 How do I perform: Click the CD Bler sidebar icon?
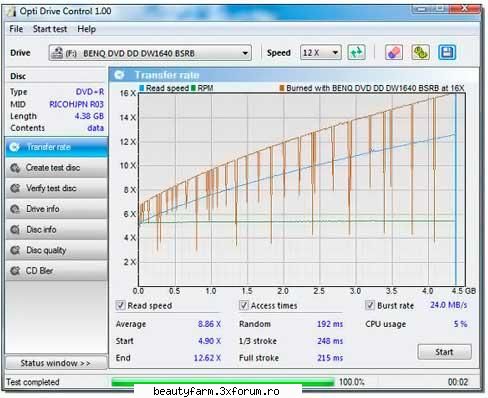15,271
